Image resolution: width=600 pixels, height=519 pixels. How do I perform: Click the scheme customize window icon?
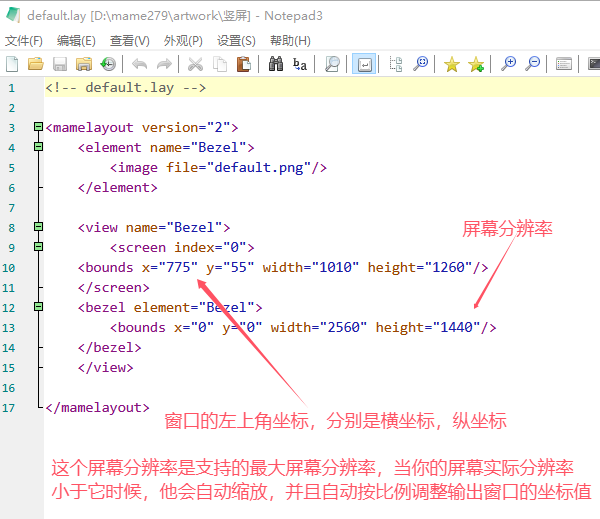(x=564, y=64)
